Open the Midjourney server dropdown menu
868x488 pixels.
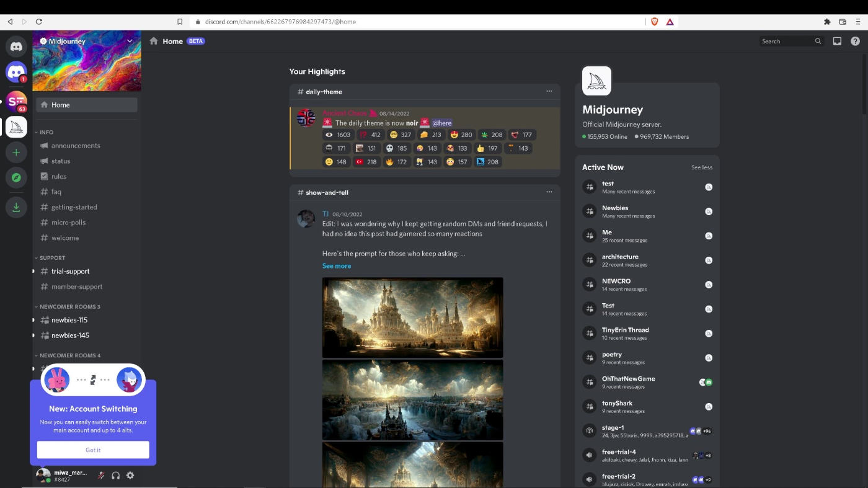[x=130, y=41]
